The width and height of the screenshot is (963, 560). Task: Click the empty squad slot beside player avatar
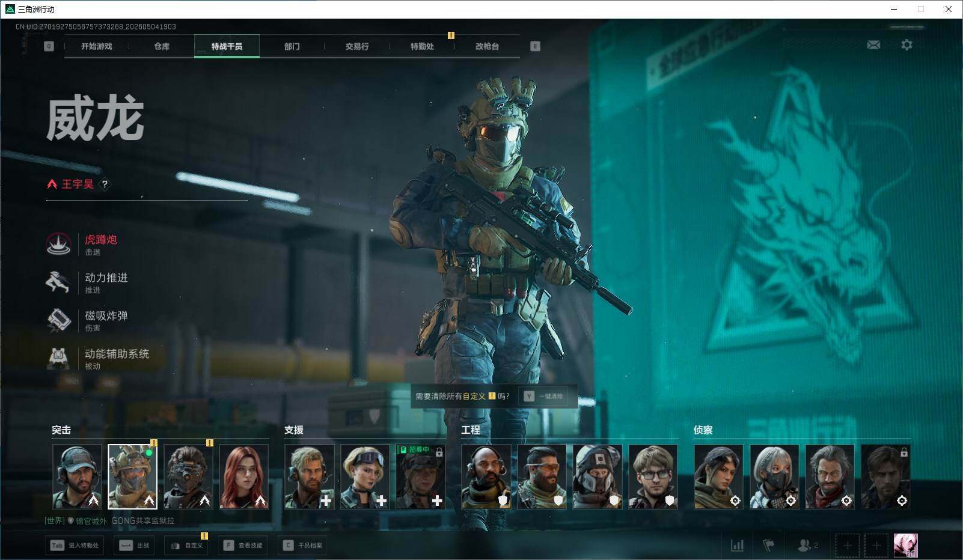tap(876, 546)
